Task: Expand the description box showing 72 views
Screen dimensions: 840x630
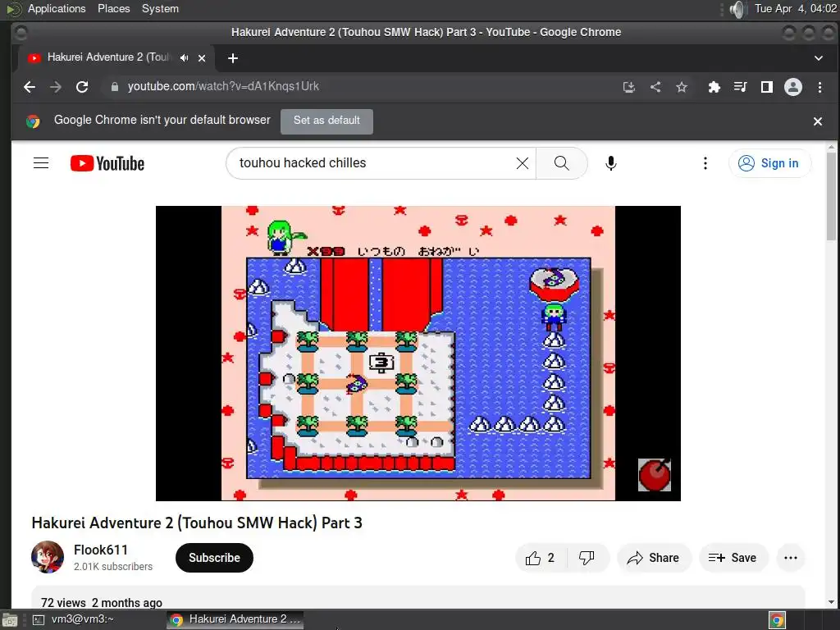Action: coord(418,598)
